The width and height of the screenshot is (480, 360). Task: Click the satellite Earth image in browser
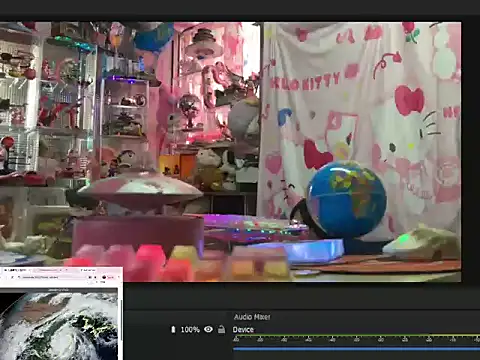59,326
